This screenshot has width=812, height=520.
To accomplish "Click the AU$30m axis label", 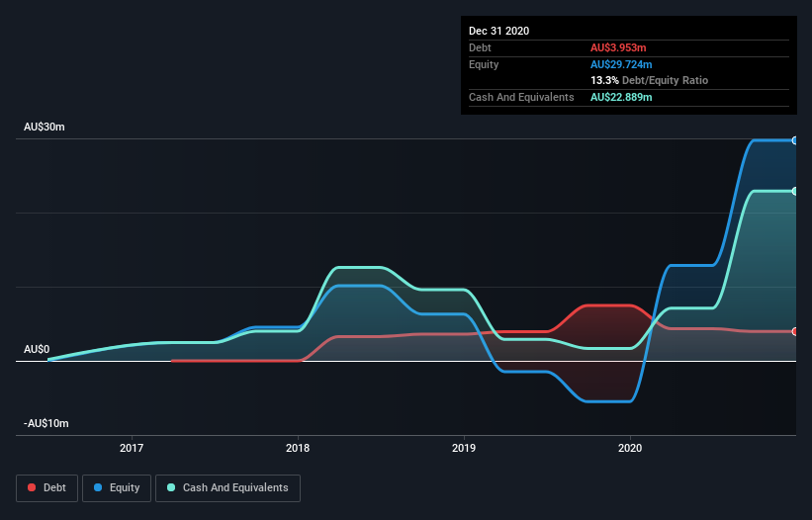I will tap(45, 127).
